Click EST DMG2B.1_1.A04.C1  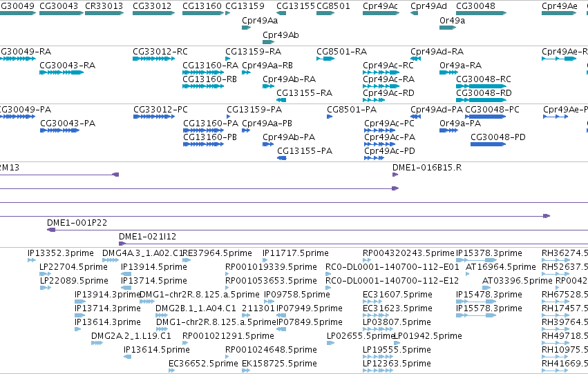click(x=162, y=315)
